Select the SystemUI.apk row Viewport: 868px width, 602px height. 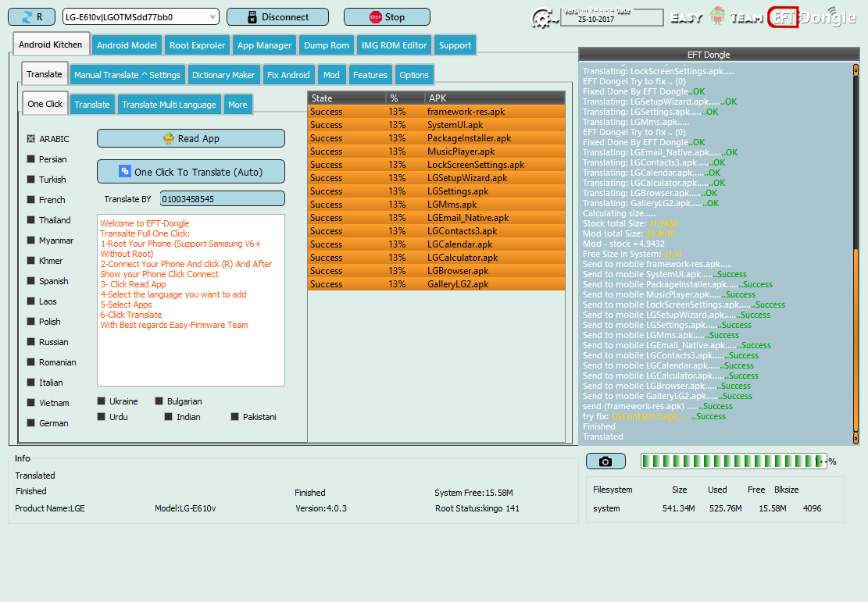coord(436,125)
